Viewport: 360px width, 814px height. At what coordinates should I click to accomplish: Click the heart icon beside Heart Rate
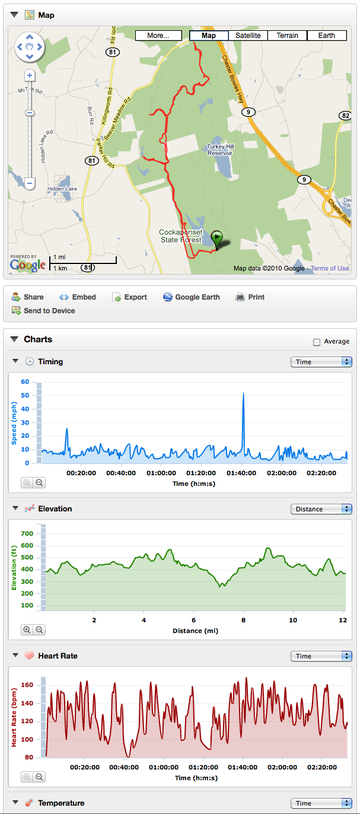click(30, 656)
